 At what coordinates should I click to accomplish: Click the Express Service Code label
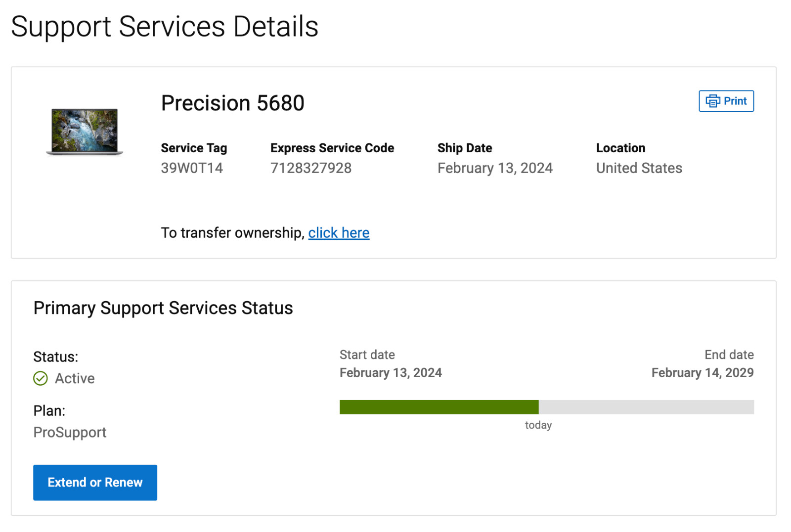pyautogui.click(x=332, y=148)
